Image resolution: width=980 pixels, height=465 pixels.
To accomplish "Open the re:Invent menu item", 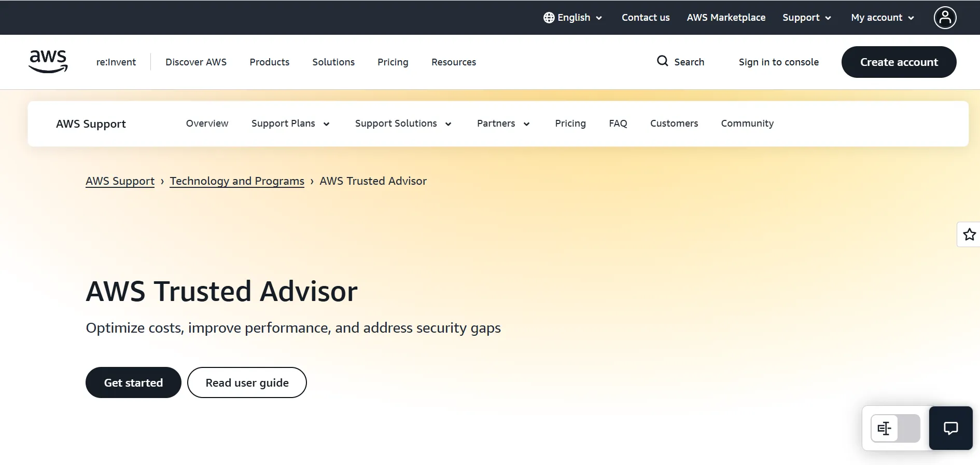I will (x=116, y=62).
